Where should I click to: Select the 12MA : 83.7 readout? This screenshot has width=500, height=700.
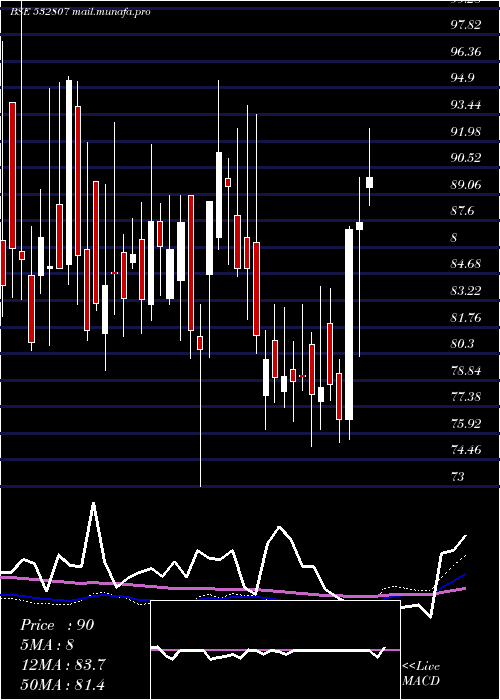(x=63, y=665)
